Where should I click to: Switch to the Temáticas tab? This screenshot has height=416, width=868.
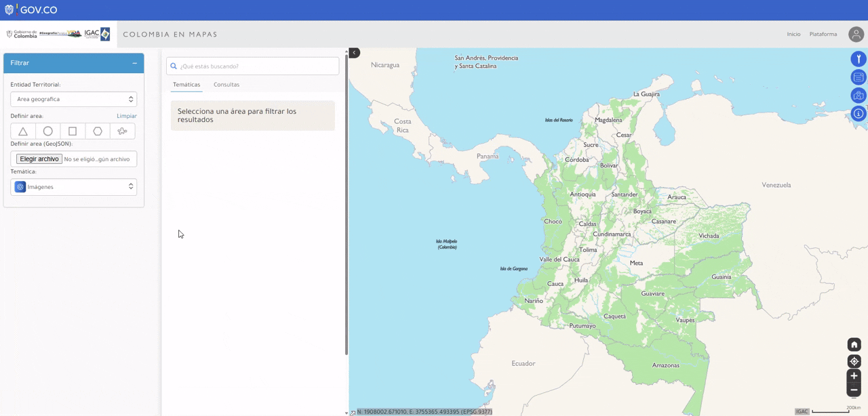click(x=186, y=85)
